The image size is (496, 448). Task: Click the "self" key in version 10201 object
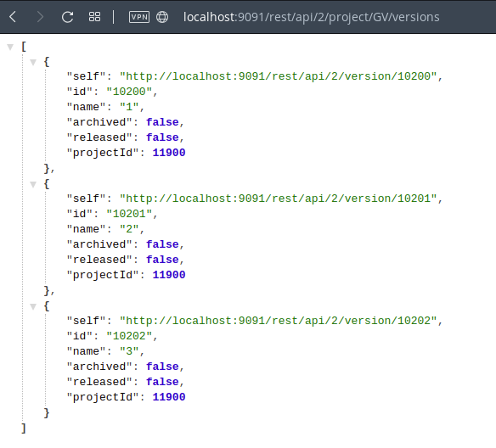click(86, 199)
